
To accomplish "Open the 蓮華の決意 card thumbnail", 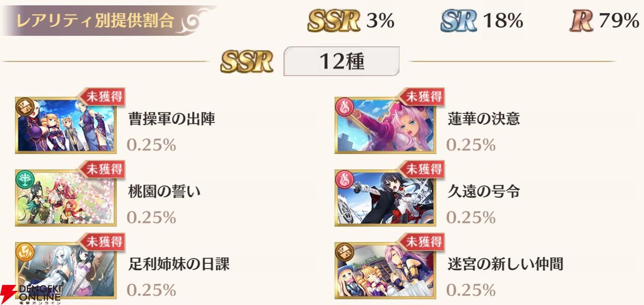I will coord(385,125).
